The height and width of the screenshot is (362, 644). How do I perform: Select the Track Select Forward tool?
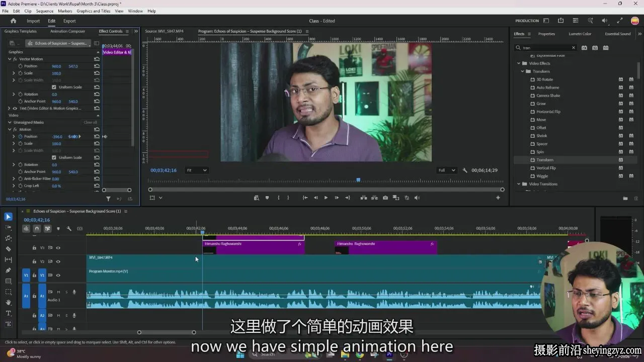coord(8,227)
